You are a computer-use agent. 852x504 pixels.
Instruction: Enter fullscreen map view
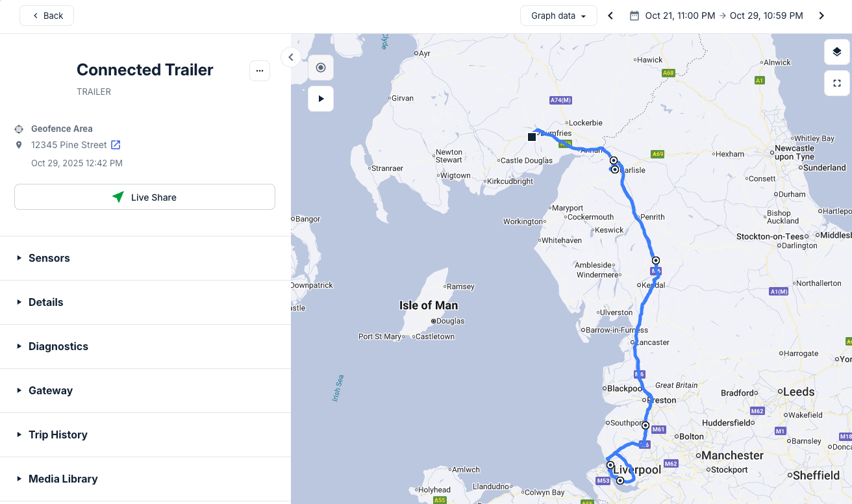pos(837,83)
